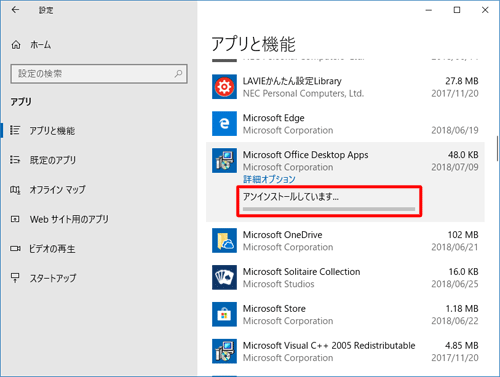Click Microsoft Studios publisher text
This screenshot has height=377, width=500.
click(x=278, y=284)
